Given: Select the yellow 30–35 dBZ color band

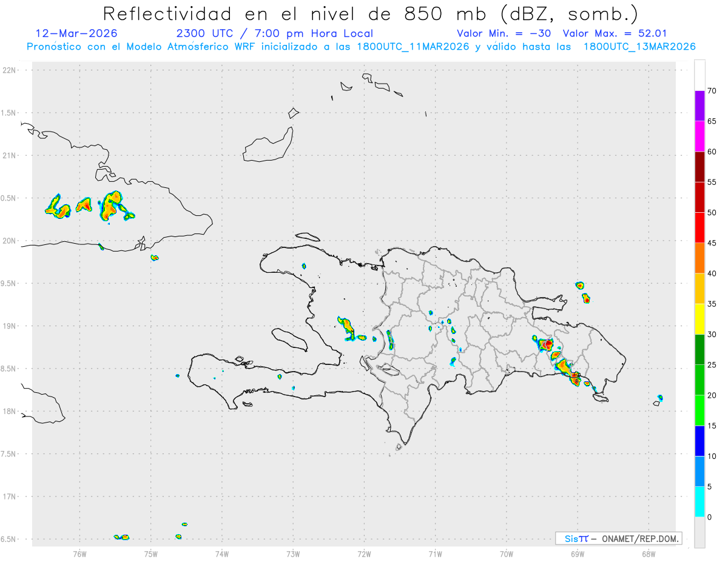Looking at the screenshot, I should 699,319.
